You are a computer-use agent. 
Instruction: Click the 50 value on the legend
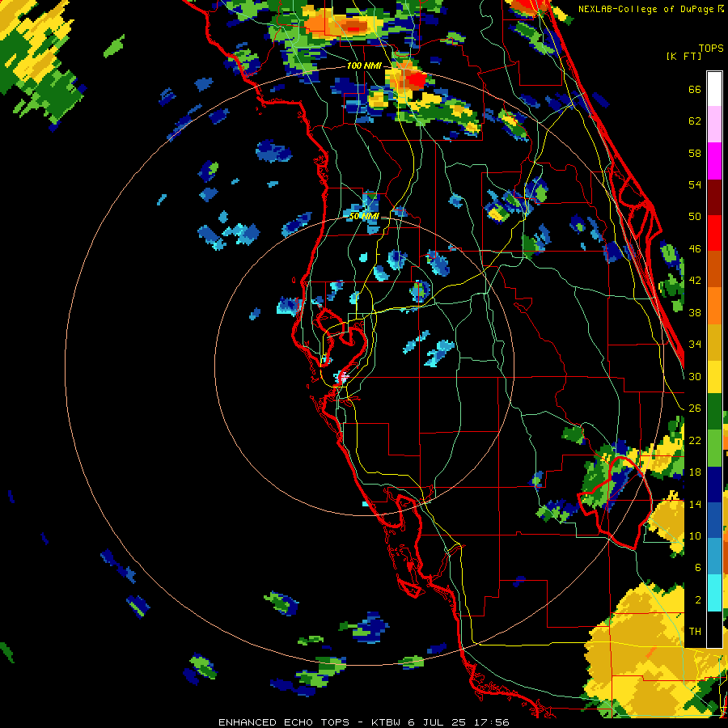tap(695, 217)
